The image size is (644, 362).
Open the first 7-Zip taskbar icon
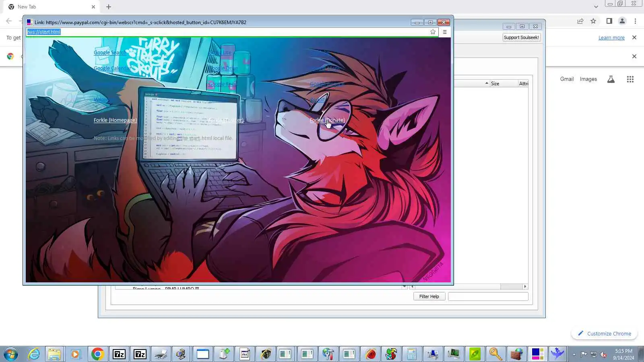point(119,354)
